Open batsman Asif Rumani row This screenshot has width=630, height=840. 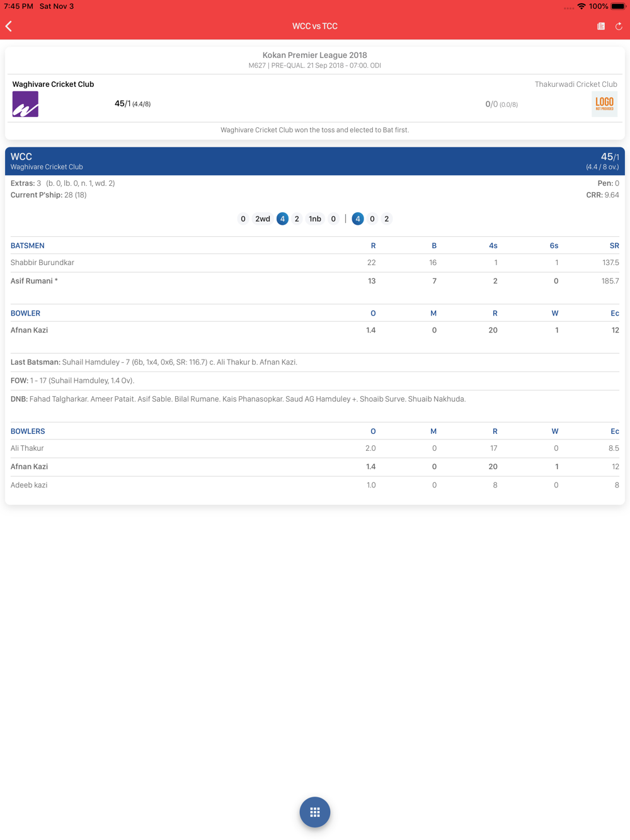coord(315,281)
